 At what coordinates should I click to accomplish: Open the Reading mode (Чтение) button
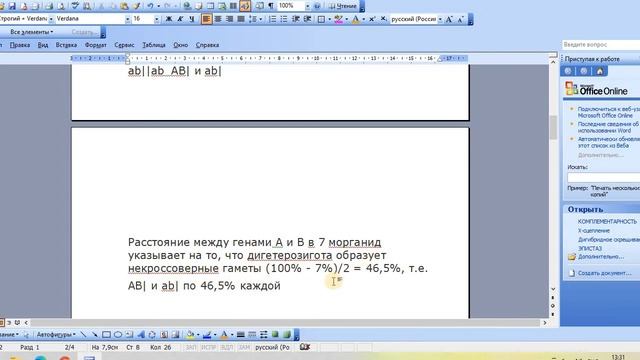click(x=343, y=6)
